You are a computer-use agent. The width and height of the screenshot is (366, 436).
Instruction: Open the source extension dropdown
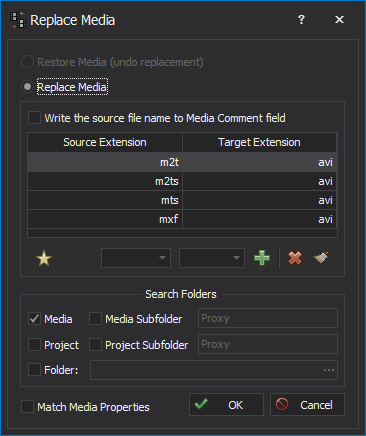(136, 258)
